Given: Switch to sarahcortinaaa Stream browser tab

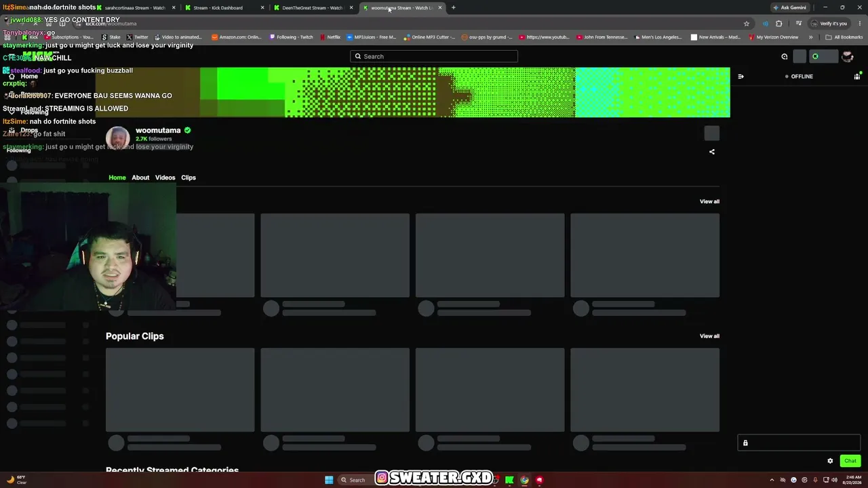Looking at the screenshot, I should click(135, 7).
